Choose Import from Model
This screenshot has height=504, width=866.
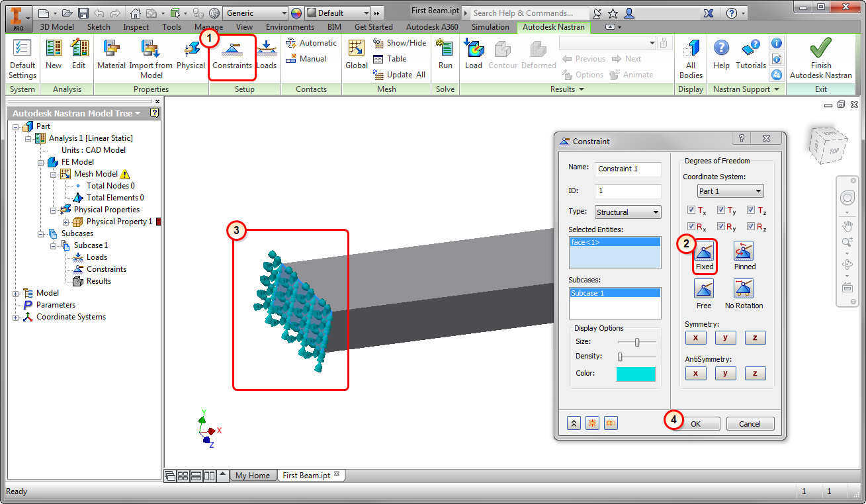[x=151, y=58]
